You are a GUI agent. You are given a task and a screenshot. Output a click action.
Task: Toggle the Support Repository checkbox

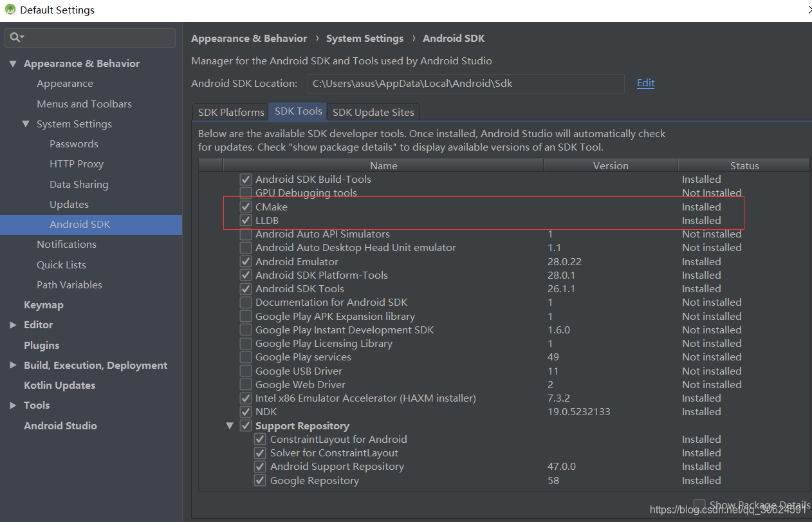246,426
